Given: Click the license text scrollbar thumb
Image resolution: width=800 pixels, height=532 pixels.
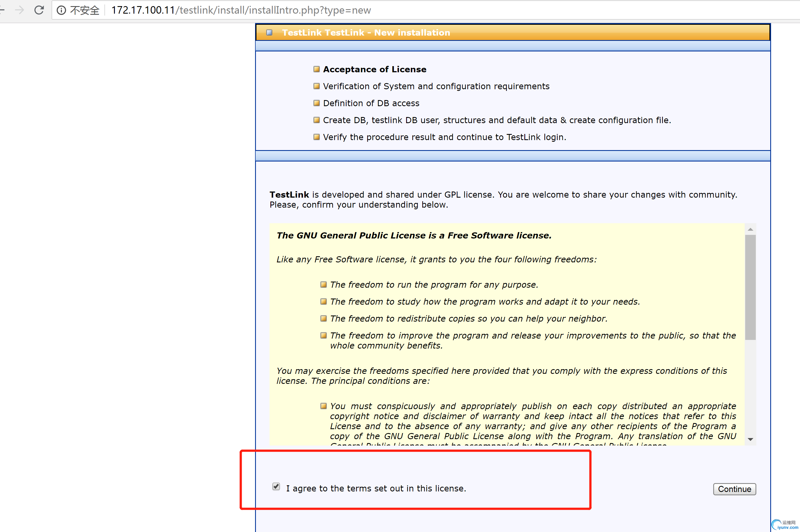Looking at the screenshot, I should tap(750, 287).
